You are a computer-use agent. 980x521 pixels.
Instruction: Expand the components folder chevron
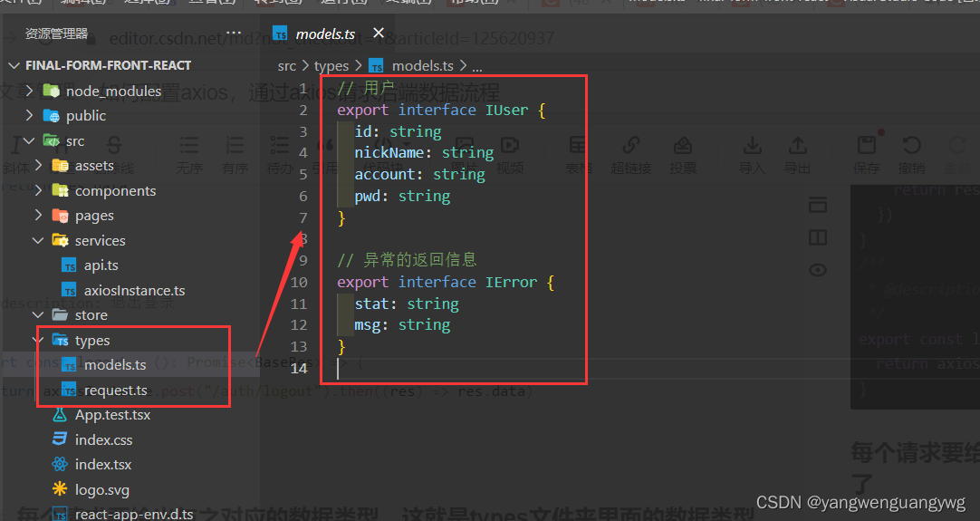pos(38,190)
